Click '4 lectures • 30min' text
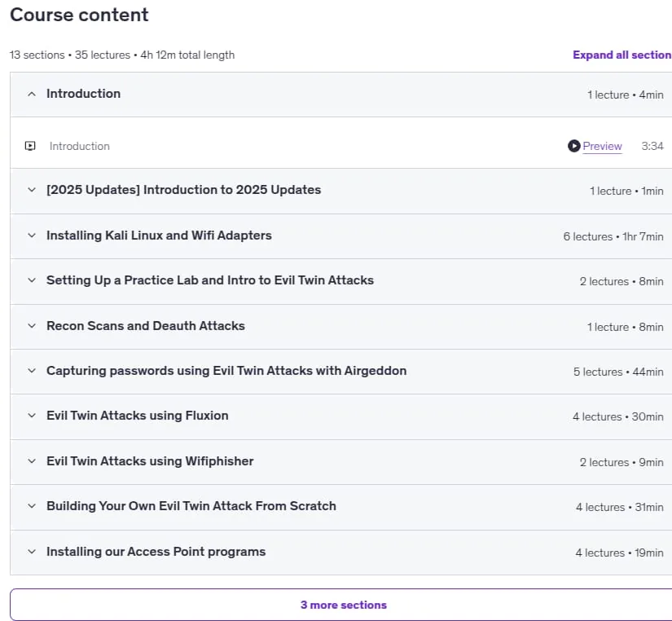The height and width of the screenshot is (621, 672). point(618,416)
